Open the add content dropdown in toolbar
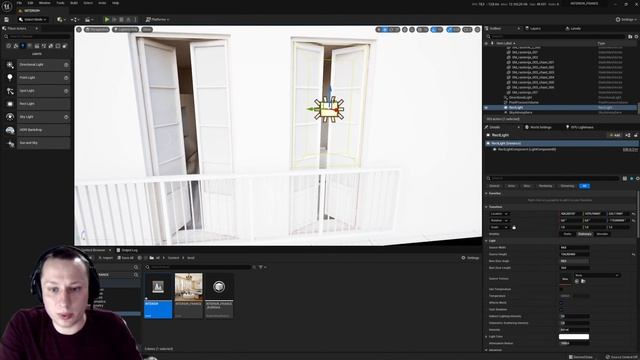Image resolution: width=640 pixels, height=360 pixels. pyautogui.click(x=62, y=19)
